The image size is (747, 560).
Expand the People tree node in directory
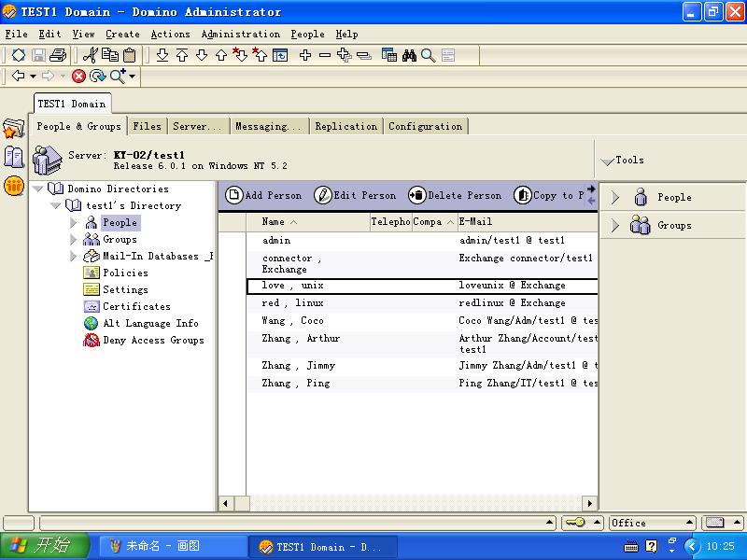click(x=74, y=222)
